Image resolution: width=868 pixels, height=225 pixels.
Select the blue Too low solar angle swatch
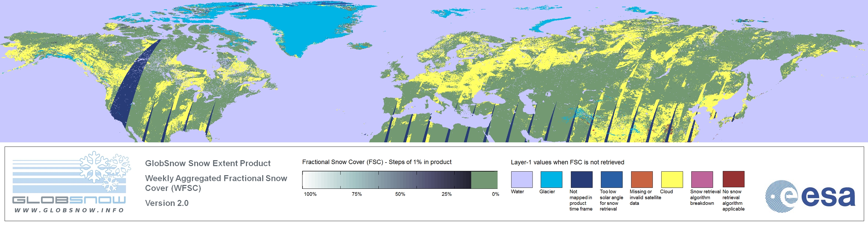coord(611,179)
